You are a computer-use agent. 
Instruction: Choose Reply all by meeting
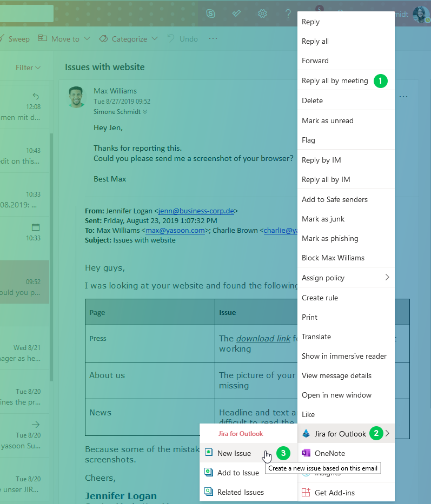pos(335,80)
